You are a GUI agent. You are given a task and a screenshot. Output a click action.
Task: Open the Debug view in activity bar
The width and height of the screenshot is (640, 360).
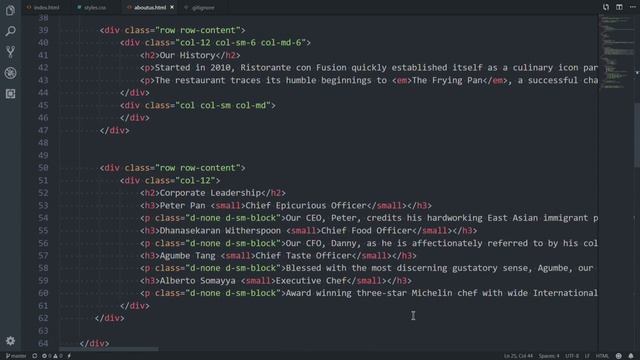pyautogui.click(x=11, y=73)
